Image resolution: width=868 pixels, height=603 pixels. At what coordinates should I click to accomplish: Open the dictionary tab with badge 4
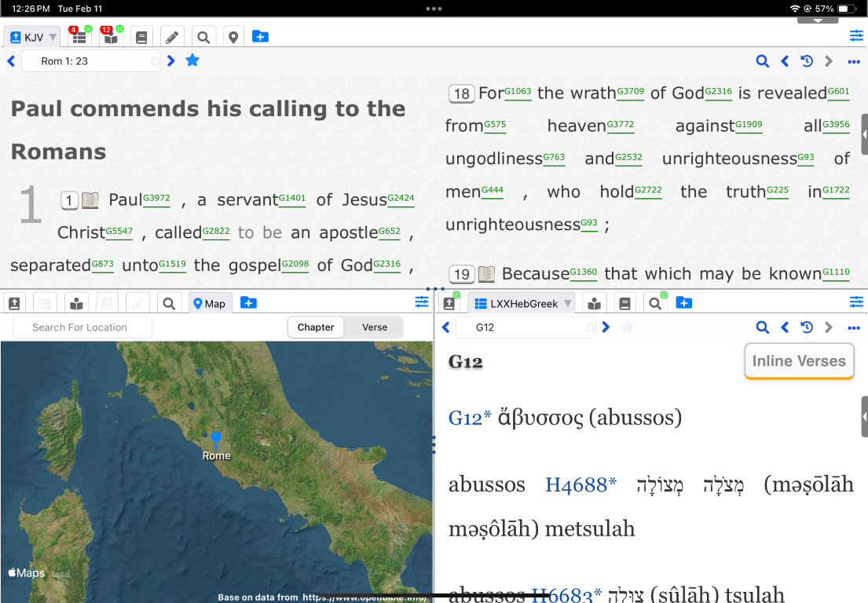79,37
